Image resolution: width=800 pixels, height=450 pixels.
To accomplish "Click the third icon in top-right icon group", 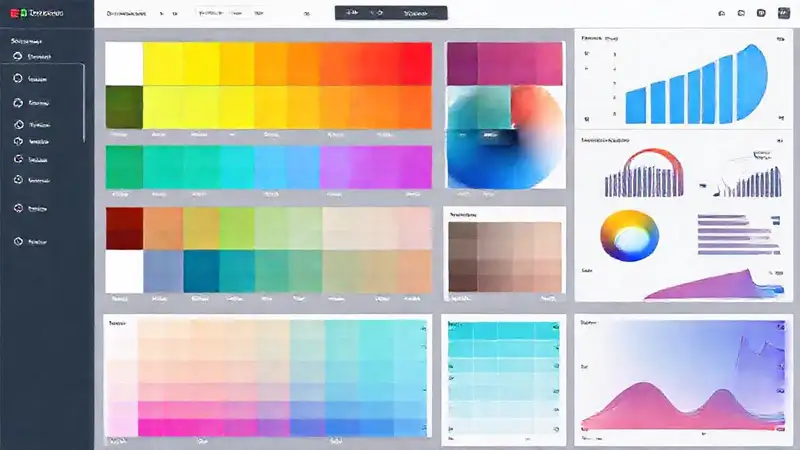I will [760, 14].
